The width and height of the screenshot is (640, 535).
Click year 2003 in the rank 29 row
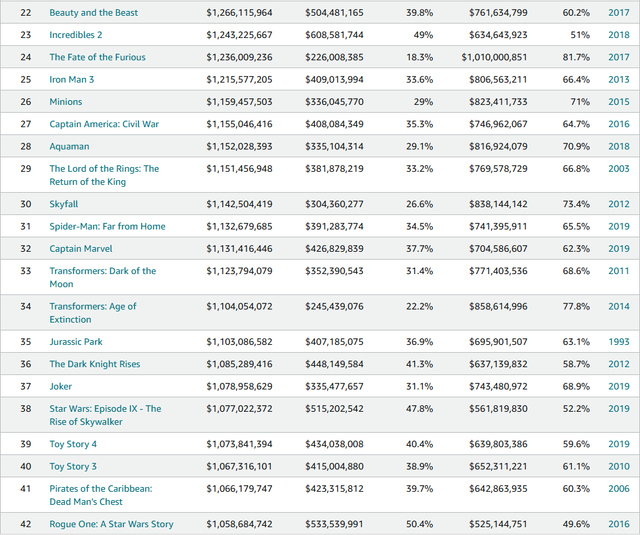coord(618,169)
